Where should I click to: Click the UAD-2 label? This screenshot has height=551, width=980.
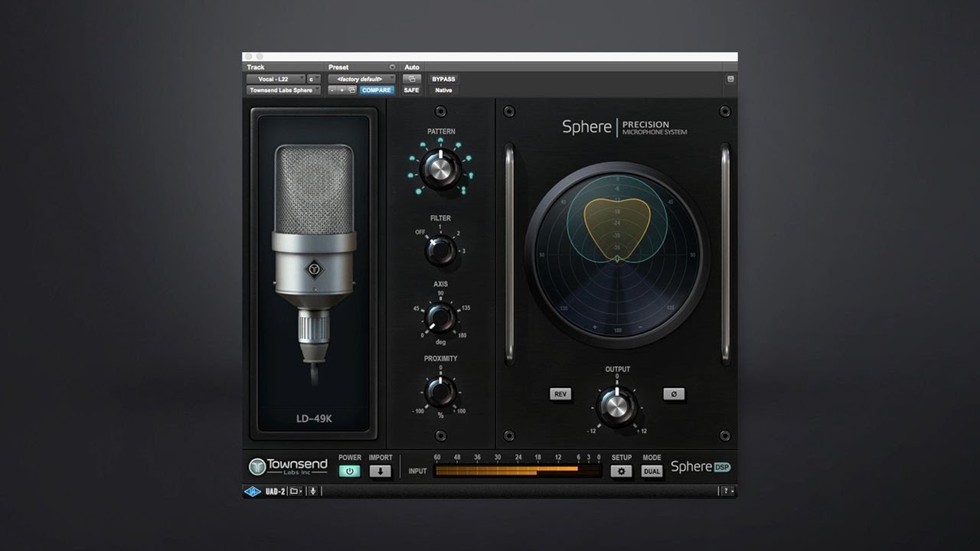[275, 491]
